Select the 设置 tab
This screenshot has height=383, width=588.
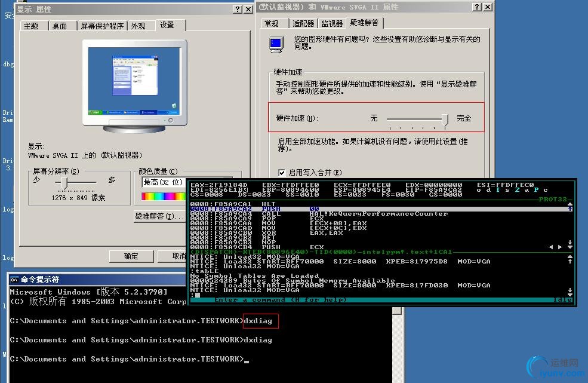click(167, 24)
